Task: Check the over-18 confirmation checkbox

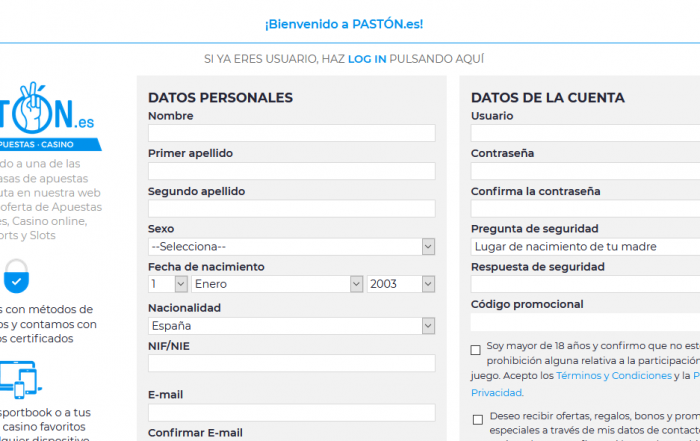Action: click(476, 350)
